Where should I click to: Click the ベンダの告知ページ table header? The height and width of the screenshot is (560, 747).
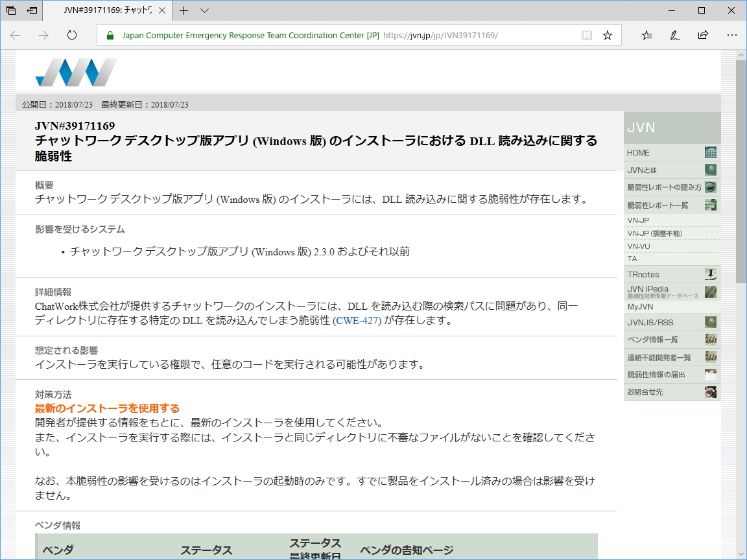click(407, 550)
